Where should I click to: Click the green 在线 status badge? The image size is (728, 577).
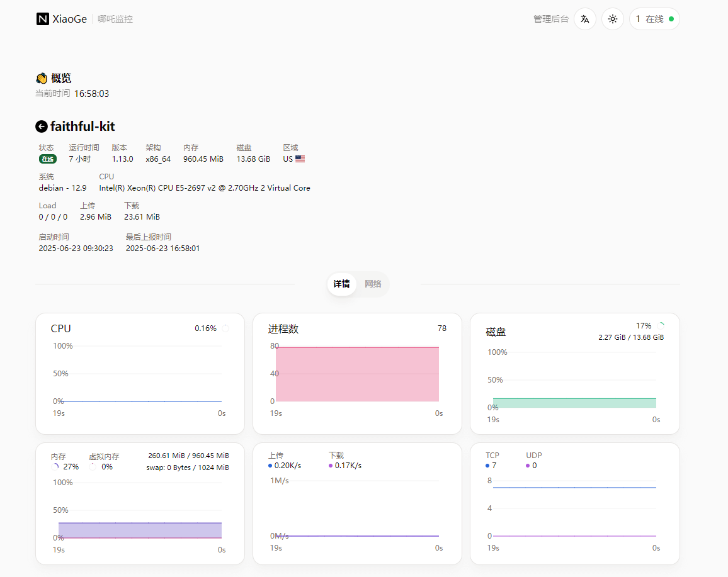[x=48, y=159]
